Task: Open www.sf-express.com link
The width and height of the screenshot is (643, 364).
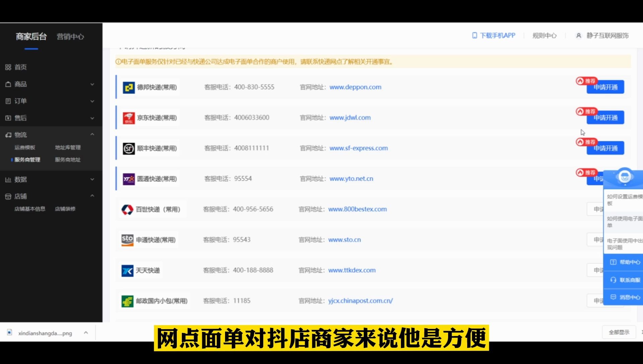Action: (x=359, y=148)
